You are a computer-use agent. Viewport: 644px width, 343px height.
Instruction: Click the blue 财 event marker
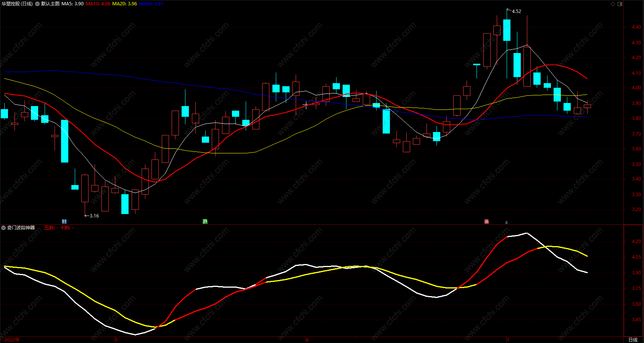(64, 222)
